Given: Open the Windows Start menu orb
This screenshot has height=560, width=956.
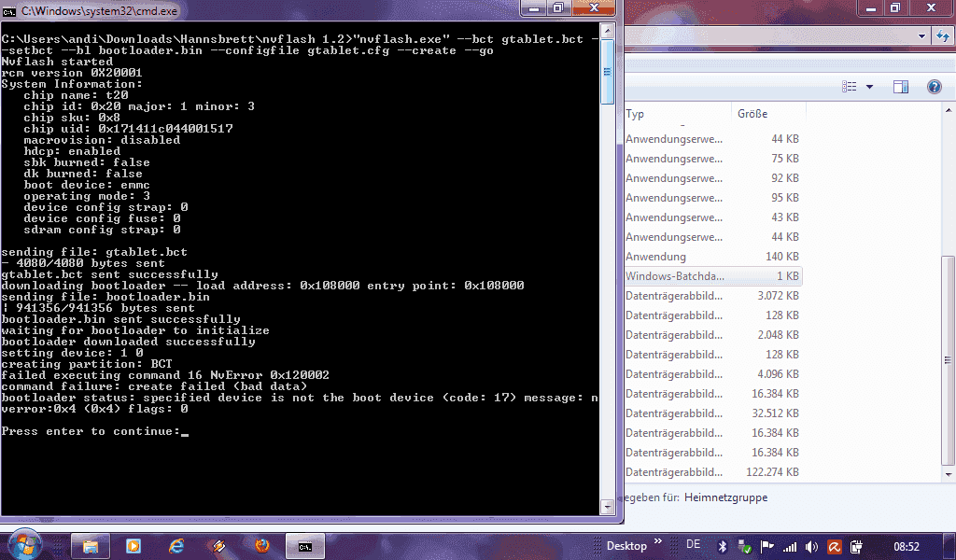Looking at the screenshot, I should [25, 544].
